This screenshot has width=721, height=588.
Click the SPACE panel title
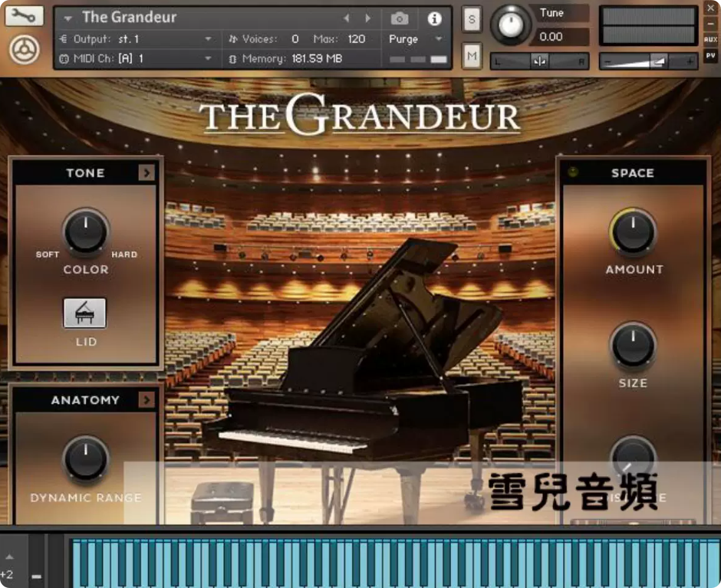click(633, 172)
